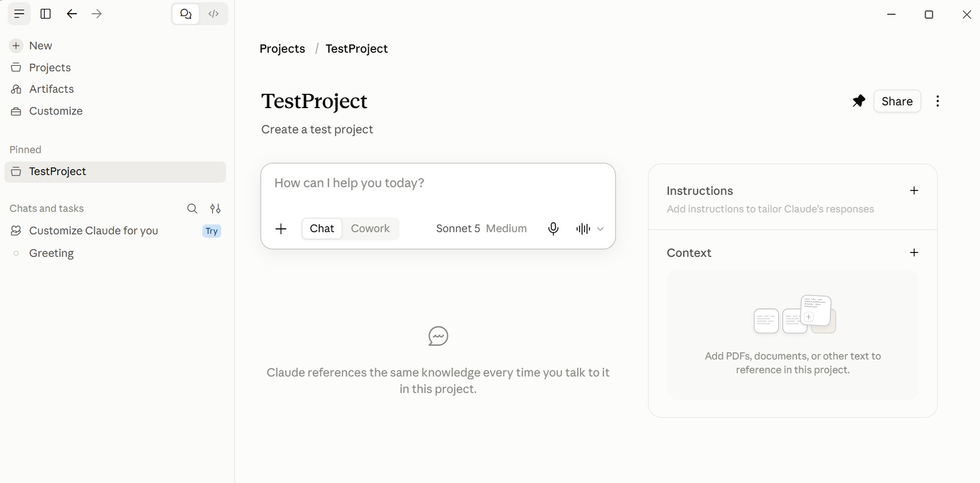Minimize the application window
Screen dimensions: 980x483
[892, 14]
